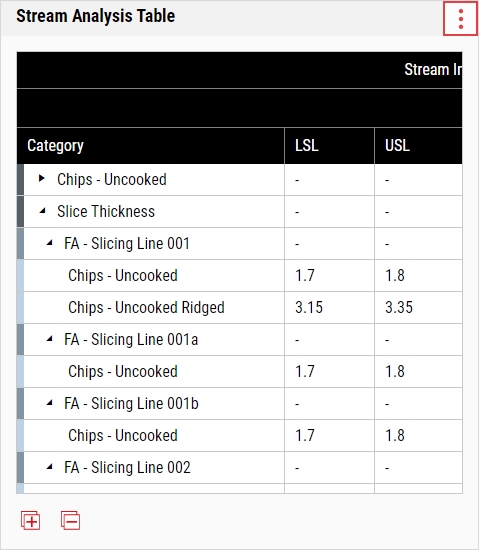This screenshot has width=479, height=550.
Task: Click the Stream Analysis Table title
Action: [x=95, y=16]
